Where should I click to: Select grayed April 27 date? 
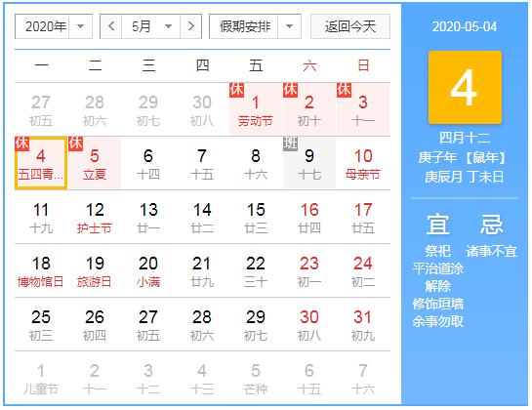tap(41, 109)
